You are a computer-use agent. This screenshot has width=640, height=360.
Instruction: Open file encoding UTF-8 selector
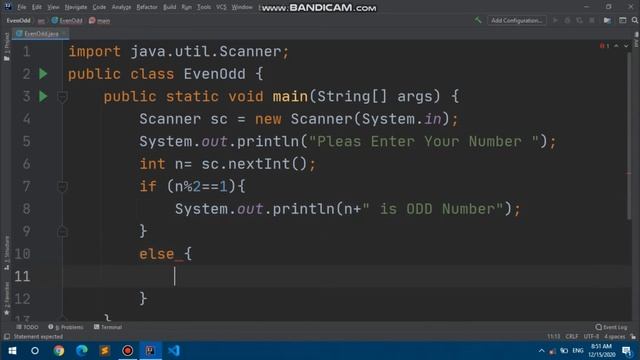pyautogui.click(x=591, y=337)
